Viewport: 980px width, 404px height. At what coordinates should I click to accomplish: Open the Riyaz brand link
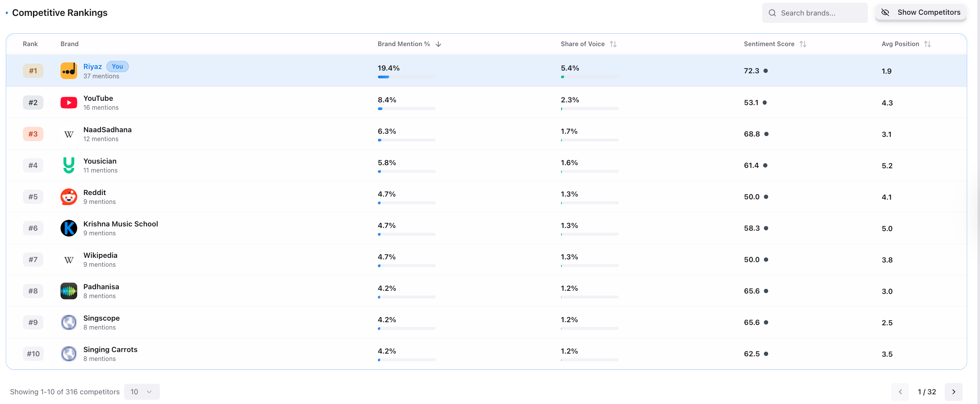pos(92,67)
